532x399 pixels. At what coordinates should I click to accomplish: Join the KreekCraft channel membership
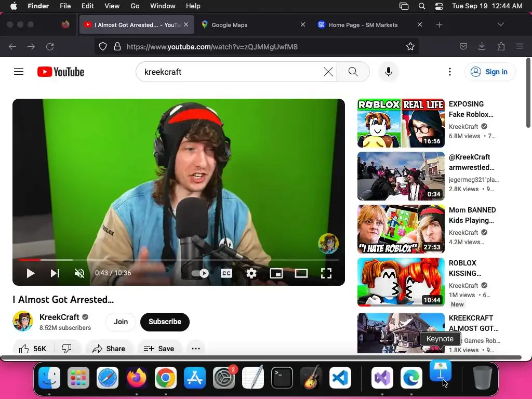tap(121, 322)
